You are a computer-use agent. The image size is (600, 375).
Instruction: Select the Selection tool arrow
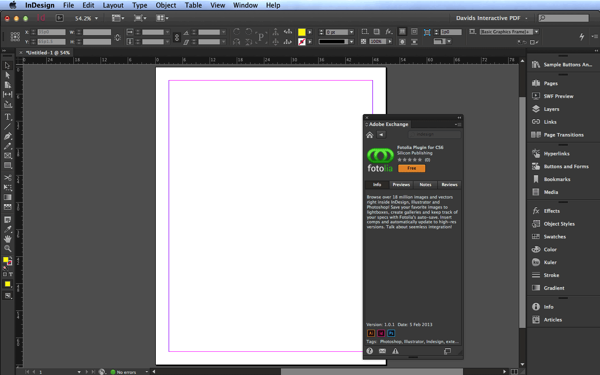[x=7, y=66]
